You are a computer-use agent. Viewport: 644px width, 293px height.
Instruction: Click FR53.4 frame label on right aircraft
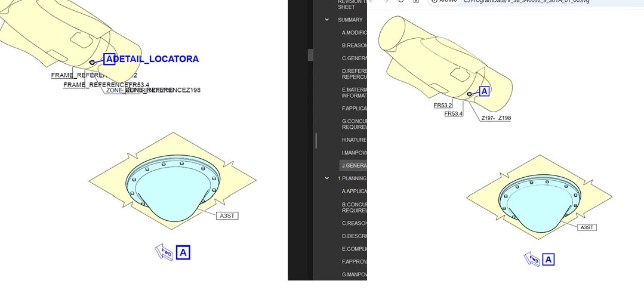pyautogui.click(x=454, y=113)
